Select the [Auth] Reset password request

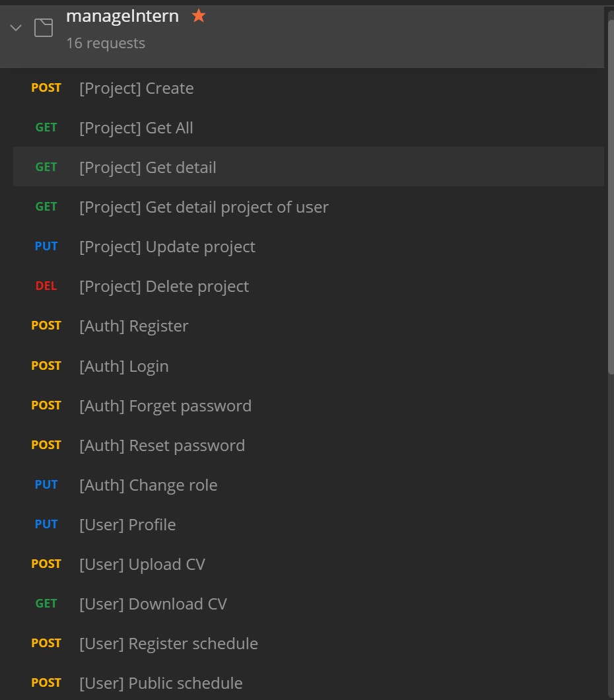[162, 445]
